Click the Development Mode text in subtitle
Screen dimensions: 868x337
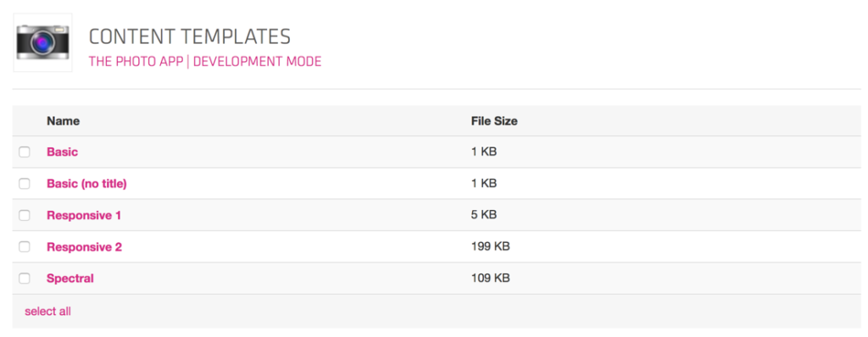coord(258,62)
